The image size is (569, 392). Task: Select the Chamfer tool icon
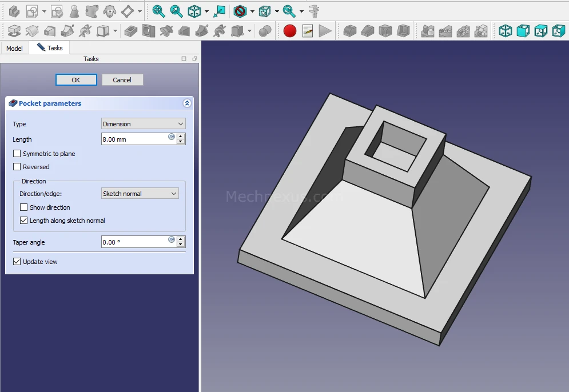[368, 31]
